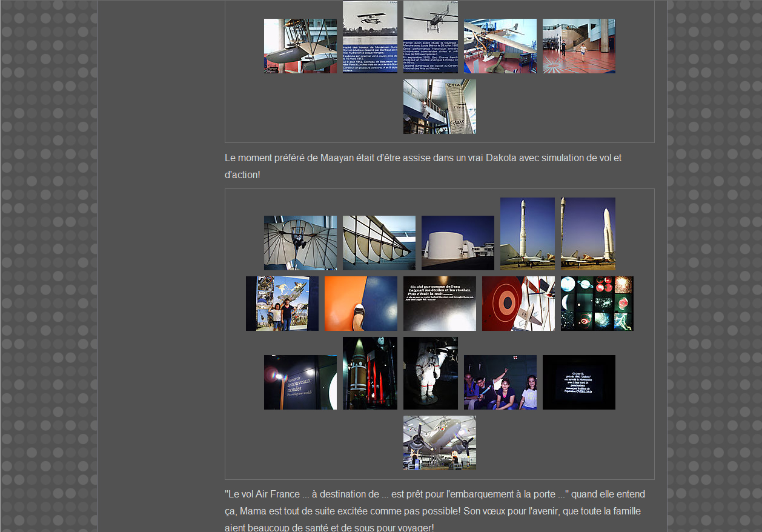Image resolution: width=762 pixels, height=532 pixels.
Task: Open the glider with hanging pilot thumbnail
Action: 300,242
